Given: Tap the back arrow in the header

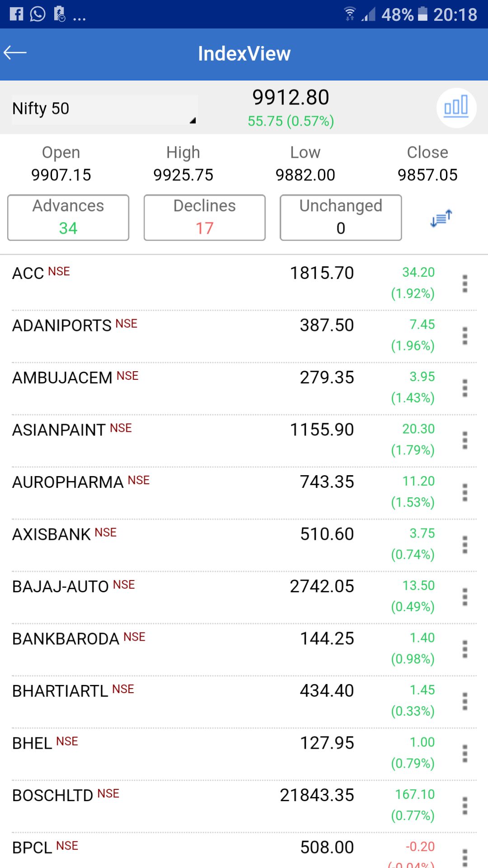Looking at the screenshot, I should click(x=15, y=53).
